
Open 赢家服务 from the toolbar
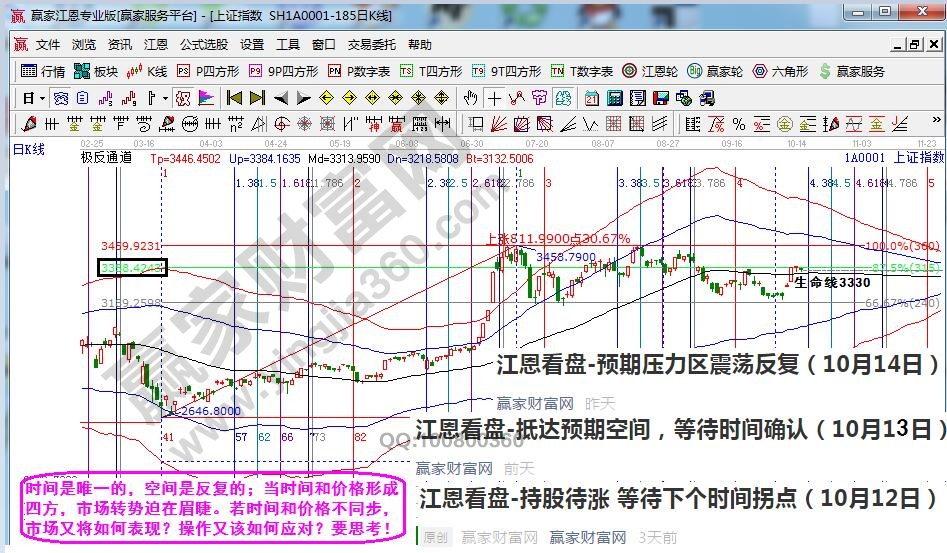click(x=851, y=71)
